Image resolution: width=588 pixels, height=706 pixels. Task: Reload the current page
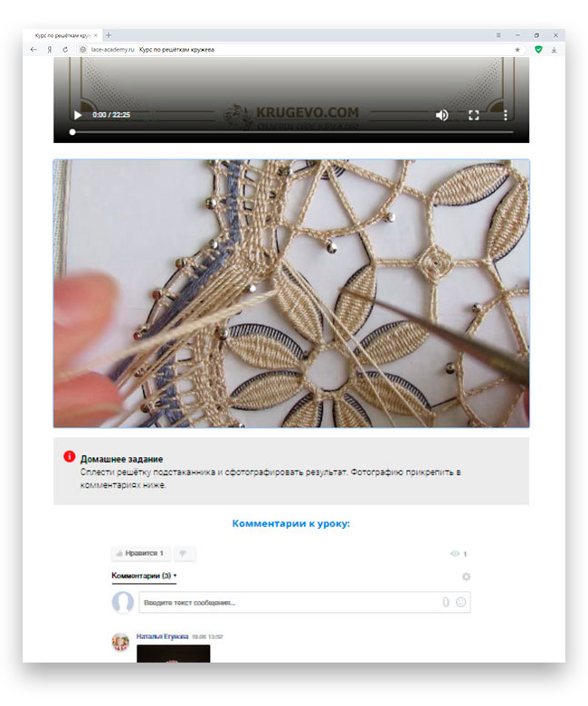65,50
